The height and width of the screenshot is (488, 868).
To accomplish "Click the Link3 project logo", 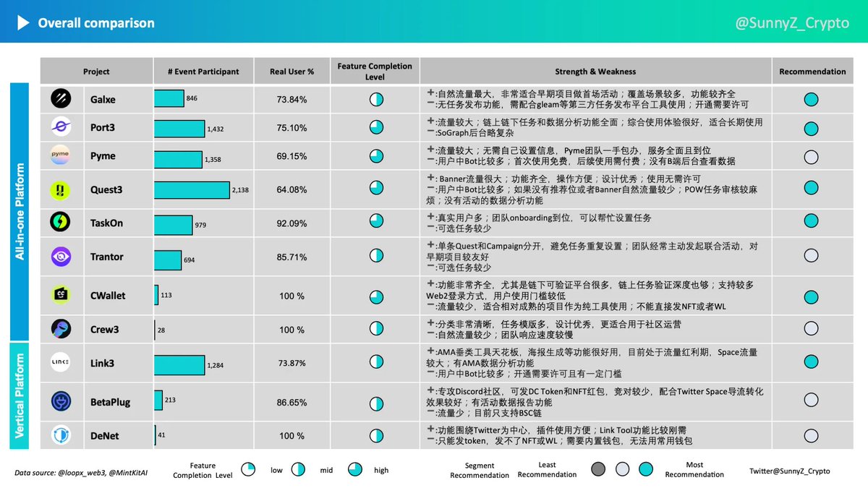I will [x=60, y=363].
